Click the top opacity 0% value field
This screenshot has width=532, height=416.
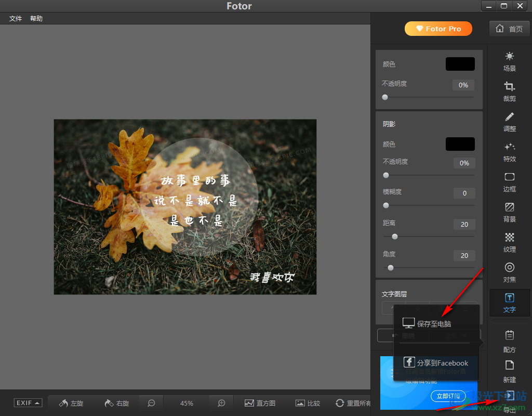463,85
